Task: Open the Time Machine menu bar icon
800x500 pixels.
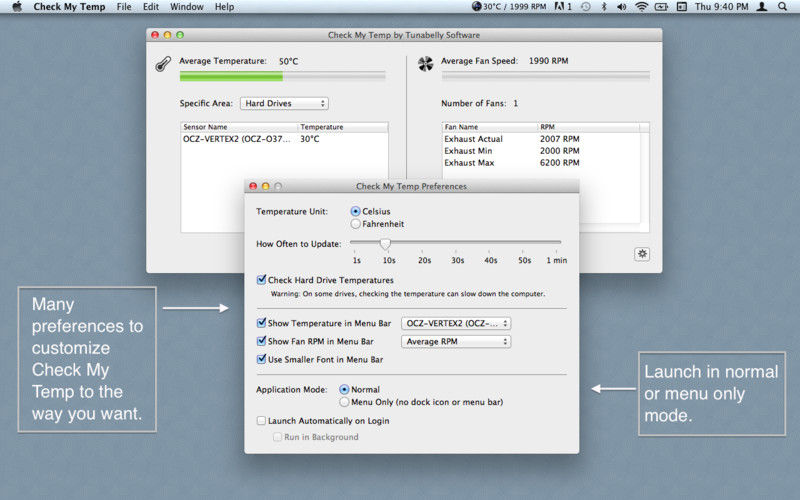Action: pos(586,7)
